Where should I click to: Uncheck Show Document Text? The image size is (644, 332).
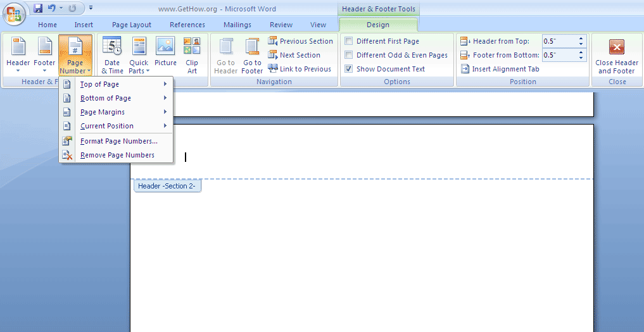[349, 69]
